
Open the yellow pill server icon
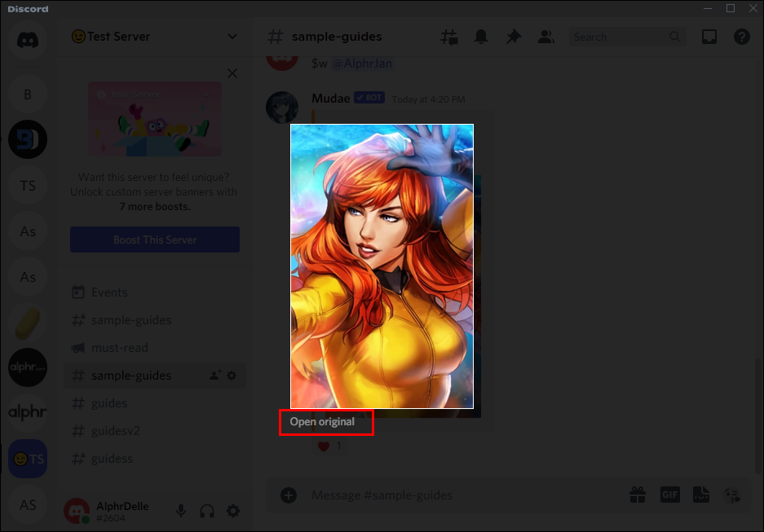(x=28, y=323)
